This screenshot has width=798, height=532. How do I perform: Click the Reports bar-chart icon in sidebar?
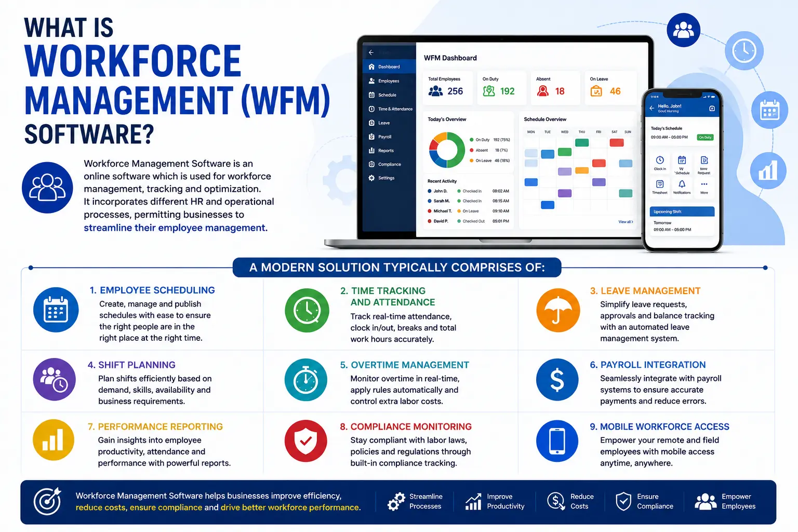pyautogui.click(x=371, y=151)
